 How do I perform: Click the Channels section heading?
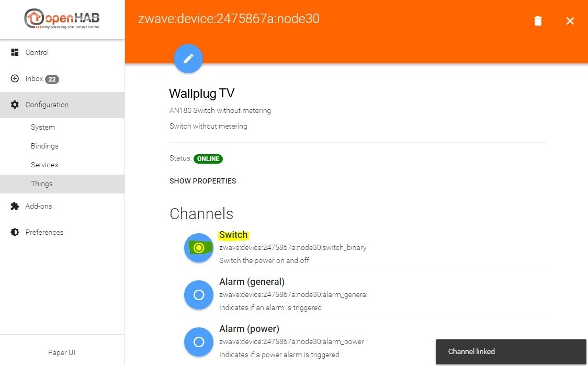pos(201,214)
